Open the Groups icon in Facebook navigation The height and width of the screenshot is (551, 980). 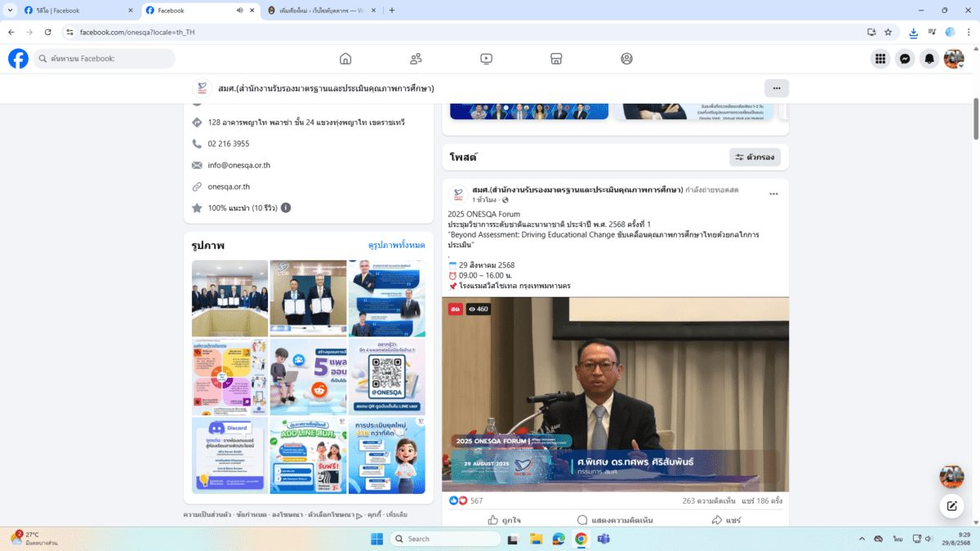626,59
